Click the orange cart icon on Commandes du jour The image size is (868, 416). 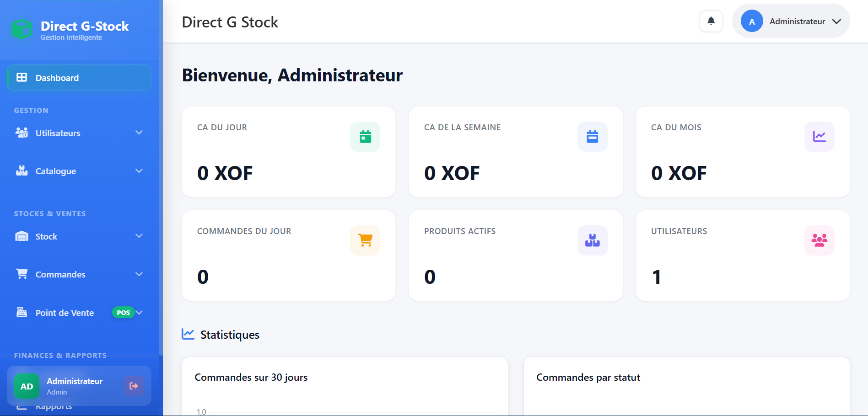click(x=365, y=240)
